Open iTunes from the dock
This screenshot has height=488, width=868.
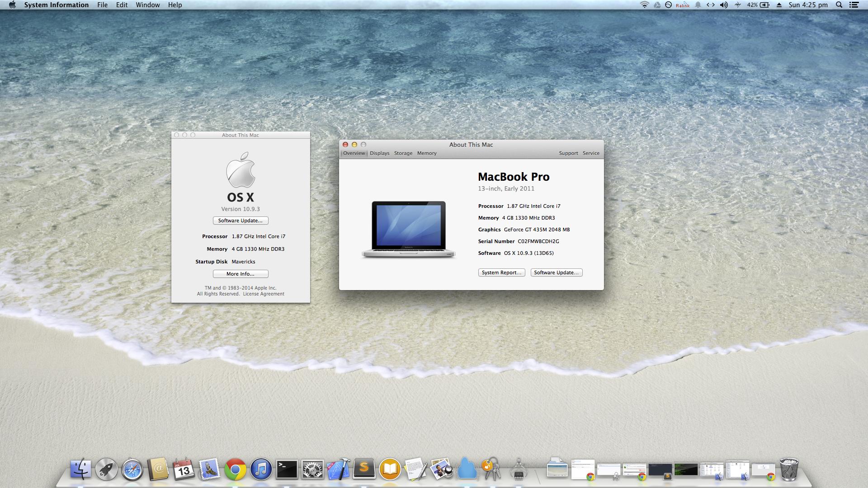tap(261, 469)
